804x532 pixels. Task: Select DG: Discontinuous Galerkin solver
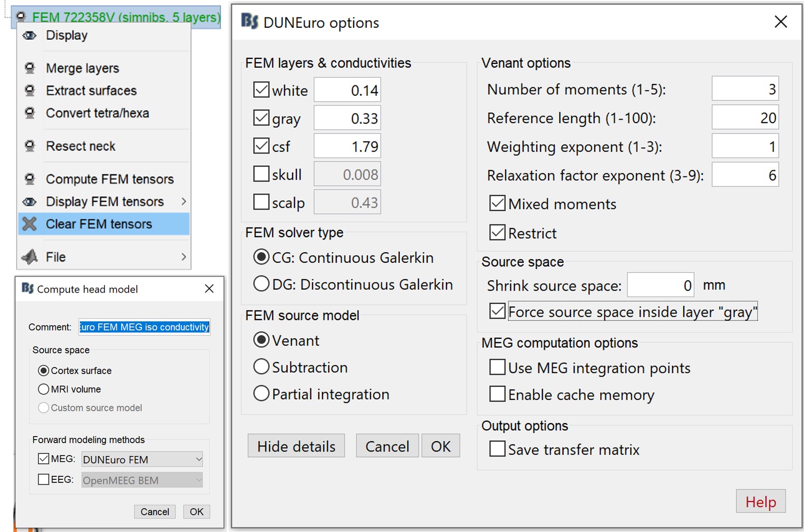pyautogui.click(x=261, y=284)
